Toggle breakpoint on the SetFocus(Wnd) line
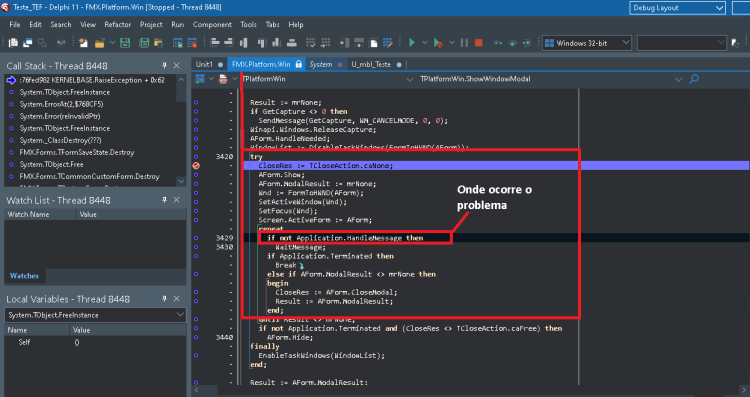750x397 pixels. 196,211
